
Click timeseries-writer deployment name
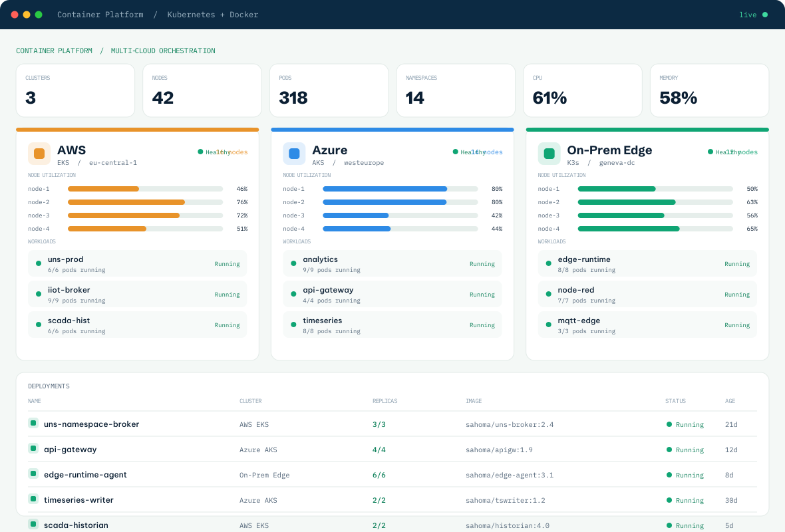click(x=78, y=499)
